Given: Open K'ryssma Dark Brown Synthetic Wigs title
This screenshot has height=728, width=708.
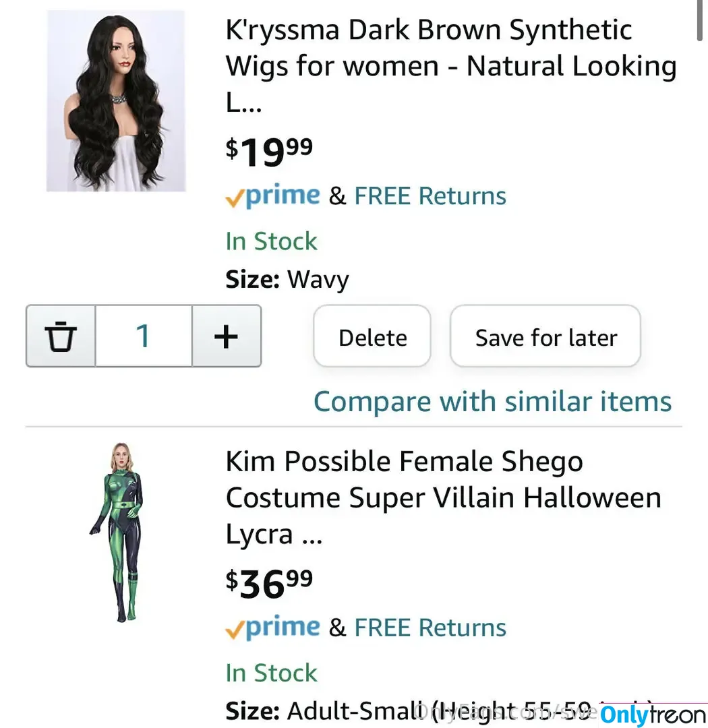Looking at the screenshot, I should coord(451,66).
